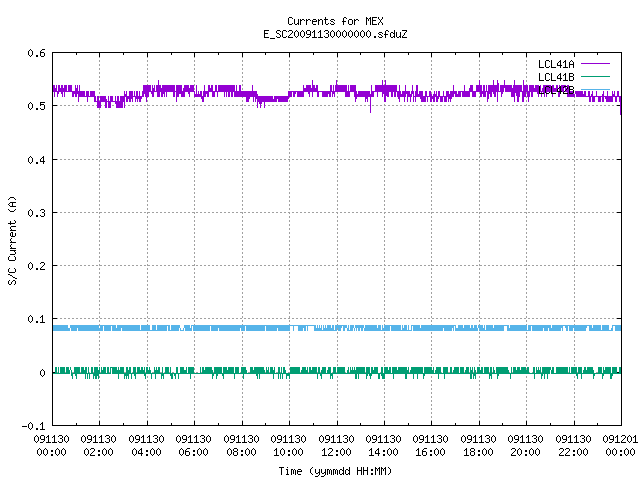Click the green LCL41B legend line sample

point(595,76)
